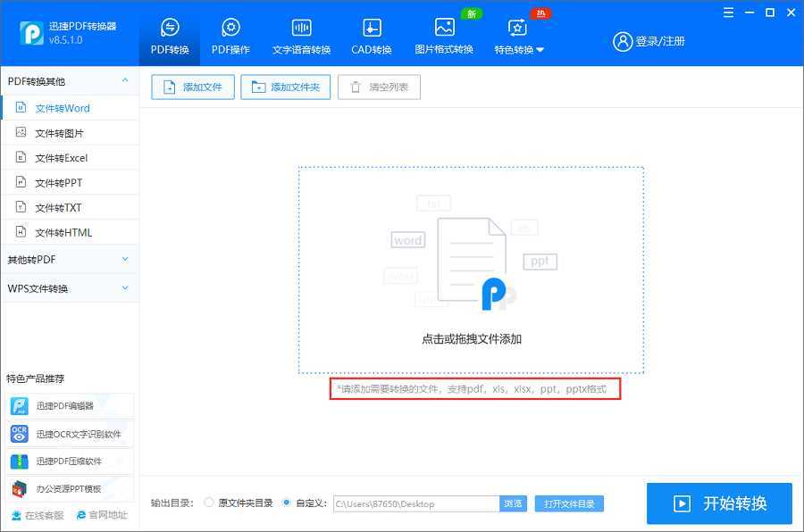The image size is (804, 532).
Task: Click the 点击或拖拽文件添加 drop area
Action: (x=471, y=270)
